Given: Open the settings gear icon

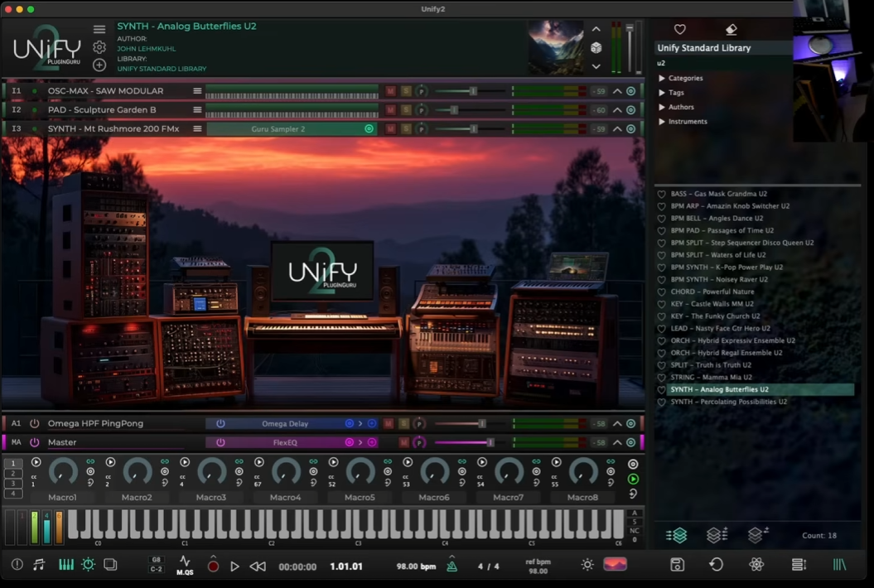Looking at the screenshot, I should pos(99,47).
